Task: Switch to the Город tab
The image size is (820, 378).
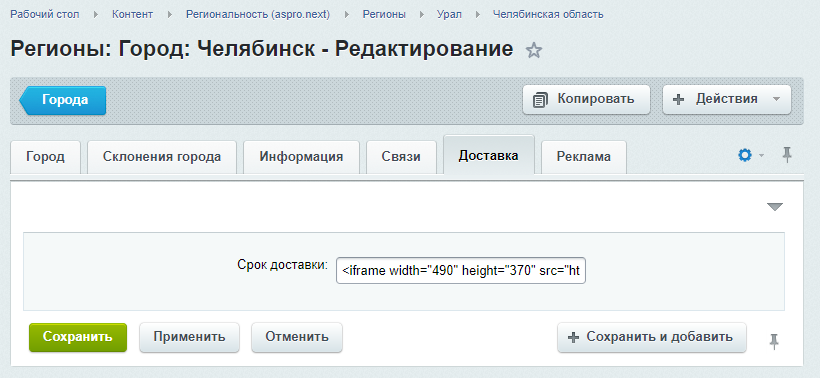Action: pos(45,157)
